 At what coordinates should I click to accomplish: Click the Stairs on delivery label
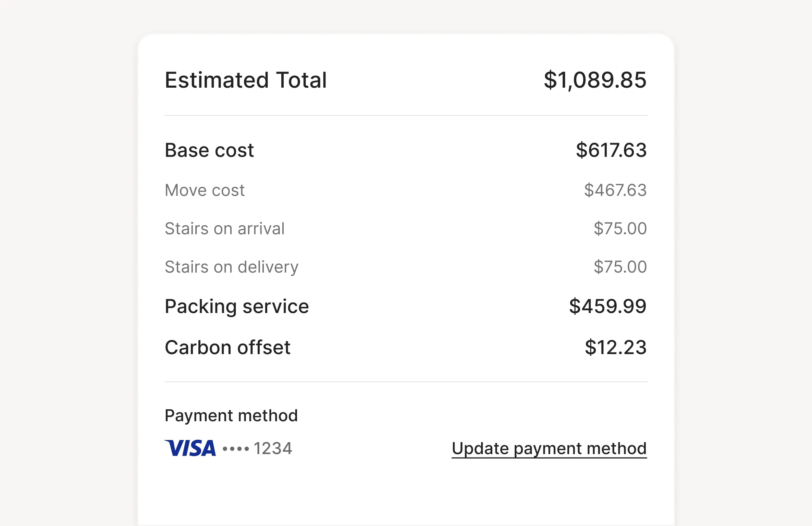pyautogui.click(x=232, y=267)
